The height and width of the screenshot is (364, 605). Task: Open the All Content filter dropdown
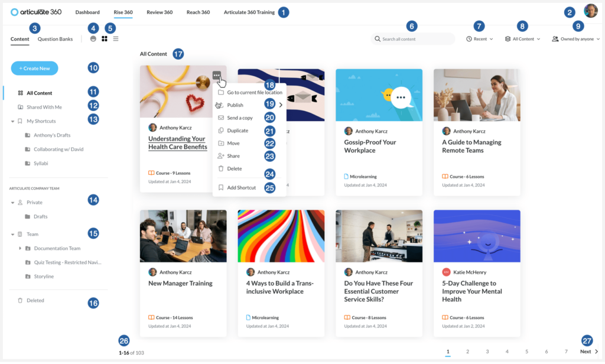(x=522, y=39)
